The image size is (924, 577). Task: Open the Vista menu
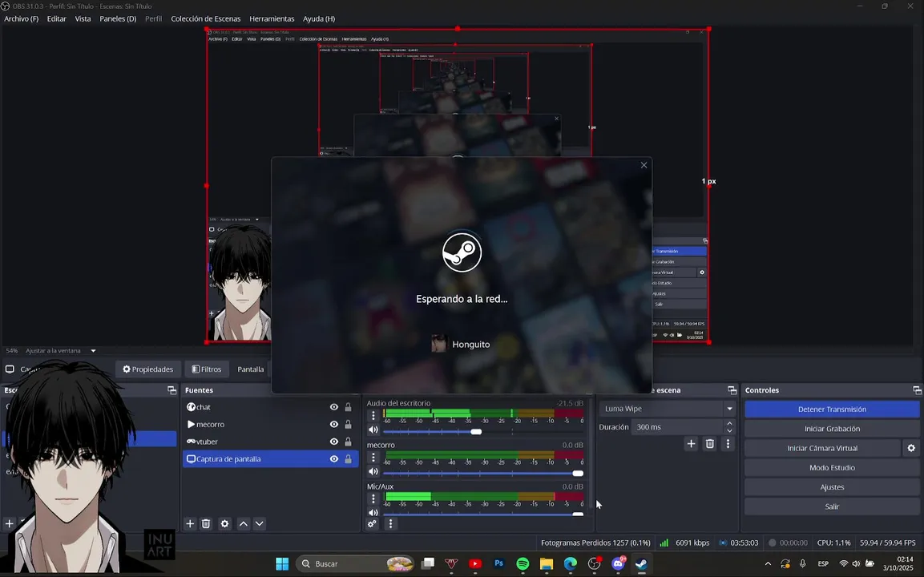point(83,19)
